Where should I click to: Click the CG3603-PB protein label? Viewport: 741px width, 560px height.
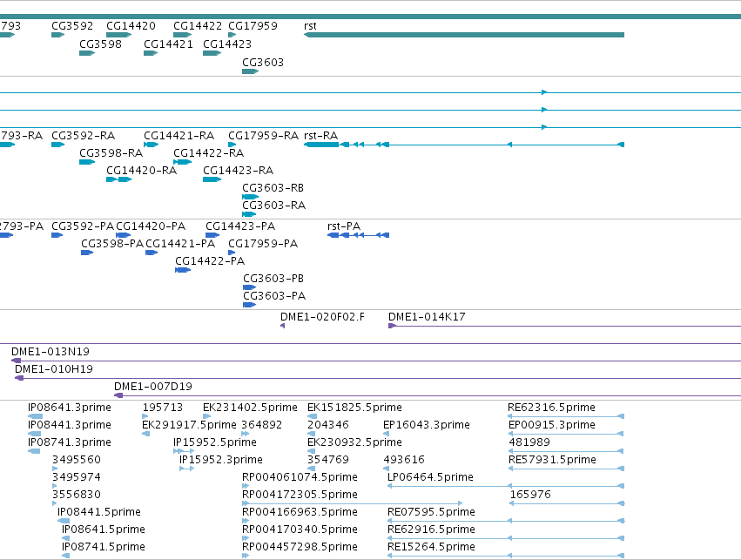[273, 279]
